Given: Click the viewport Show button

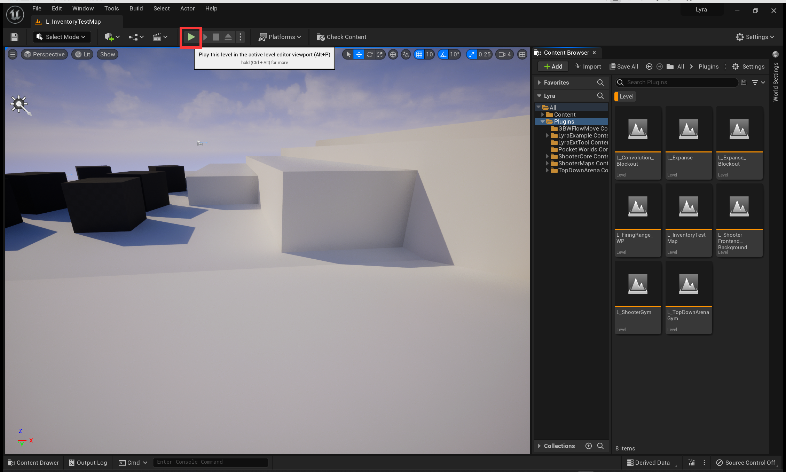Looking at the screenshot, I should tap(108, 54).
